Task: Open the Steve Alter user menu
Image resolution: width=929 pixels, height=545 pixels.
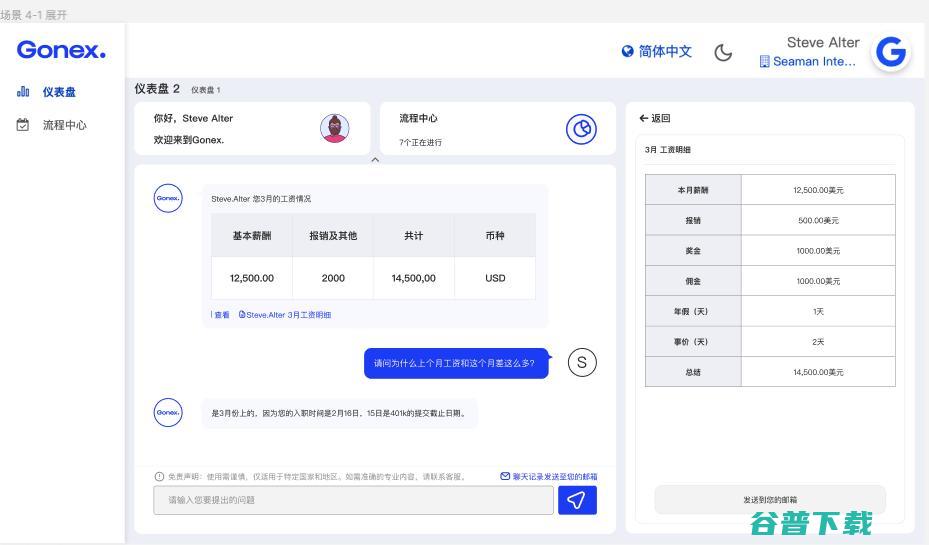Action: click(x=823, y=43)
